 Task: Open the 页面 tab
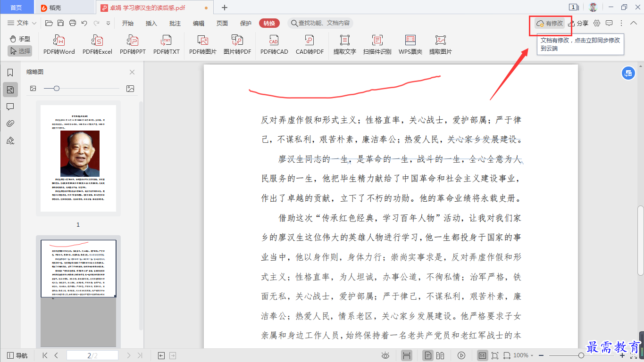[222, 23]
